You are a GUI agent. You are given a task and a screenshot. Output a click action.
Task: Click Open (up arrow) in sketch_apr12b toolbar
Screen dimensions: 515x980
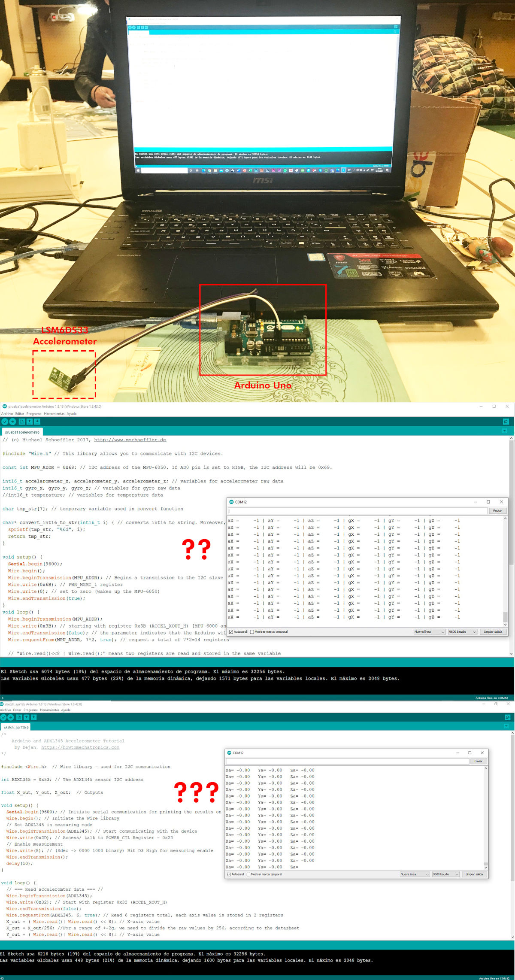pos(26,717)
